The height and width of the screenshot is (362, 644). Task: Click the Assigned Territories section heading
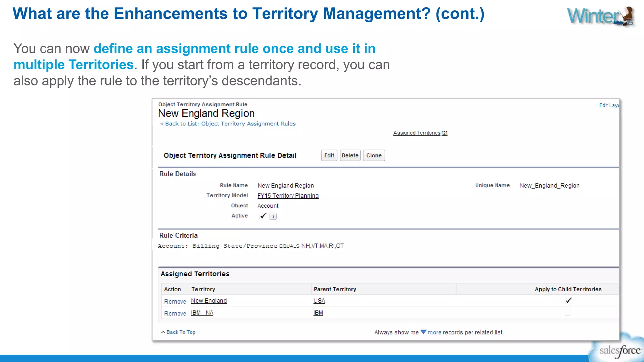pyautogui.click(x=195, y=274)
